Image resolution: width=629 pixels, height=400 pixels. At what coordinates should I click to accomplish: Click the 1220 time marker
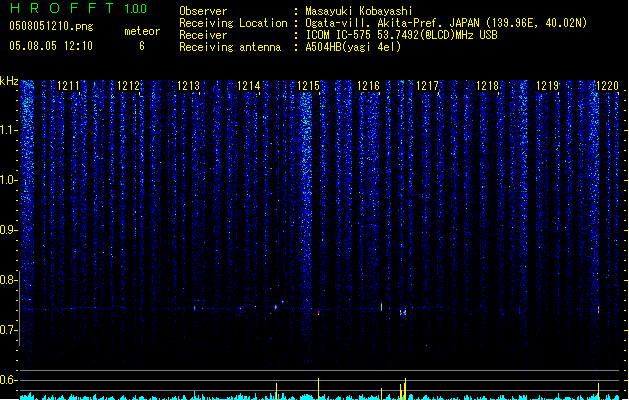click(x=607, y=85)
